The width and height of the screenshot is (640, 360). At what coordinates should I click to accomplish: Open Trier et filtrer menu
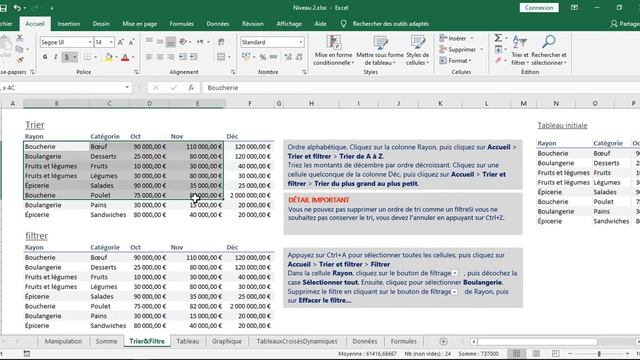point(520,50)
